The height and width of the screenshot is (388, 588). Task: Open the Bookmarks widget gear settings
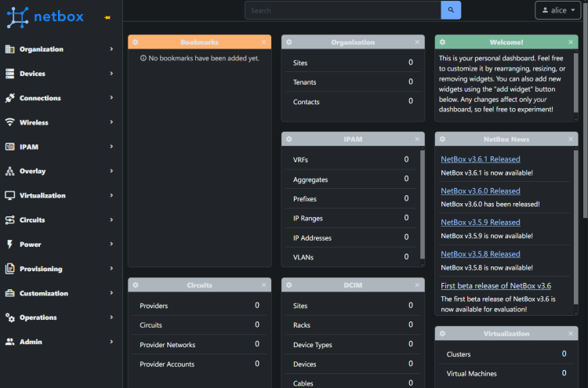tap(136, 42)
